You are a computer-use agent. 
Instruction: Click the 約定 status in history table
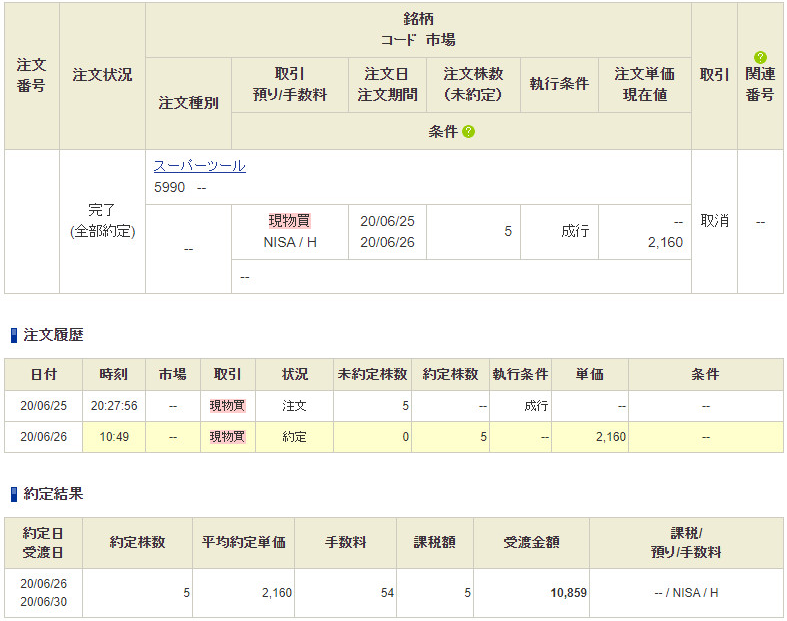coord(294,437)
